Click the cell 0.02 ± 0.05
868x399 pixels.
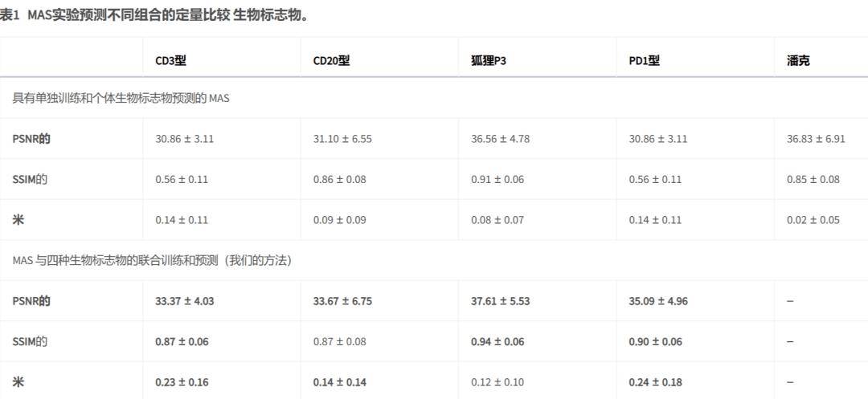tap(813, 220)
